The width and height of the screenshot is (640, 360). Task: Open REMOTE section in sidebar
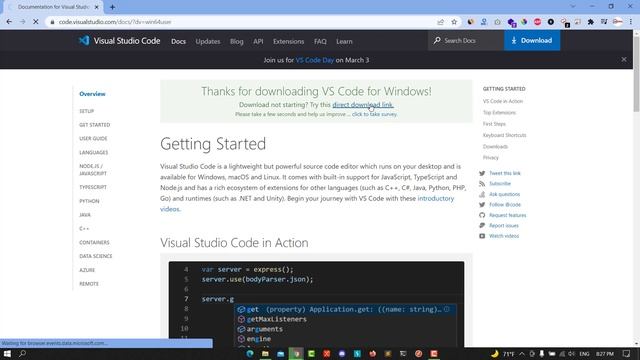(89, 284)
